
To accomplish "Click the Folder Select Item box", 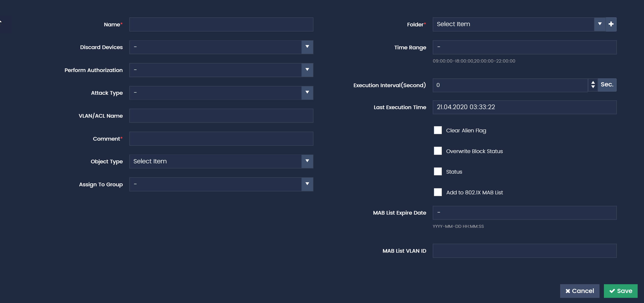I will [x=513, y=24].
